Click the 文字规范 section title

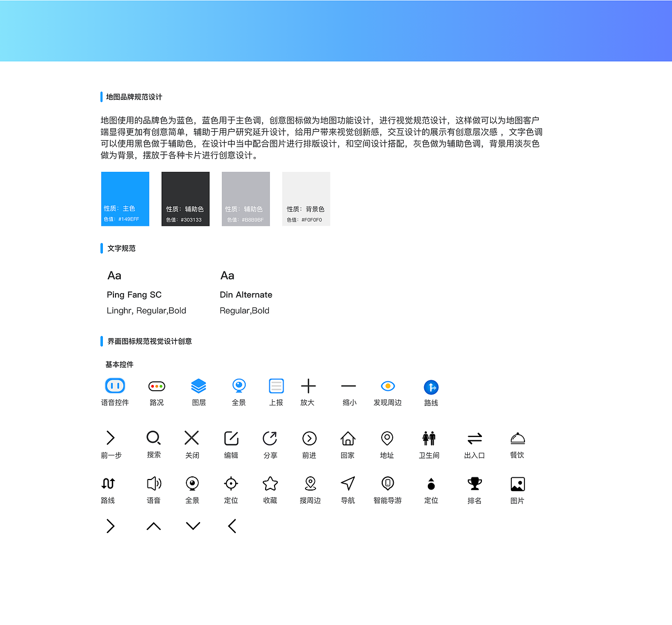point(121,248)
